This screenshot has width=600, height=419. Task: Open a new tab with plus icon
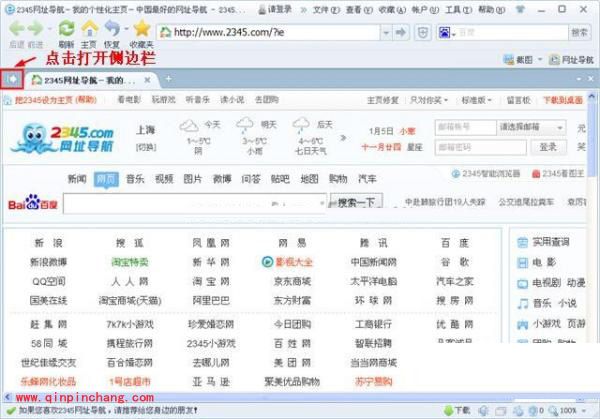tap(168, 79)
